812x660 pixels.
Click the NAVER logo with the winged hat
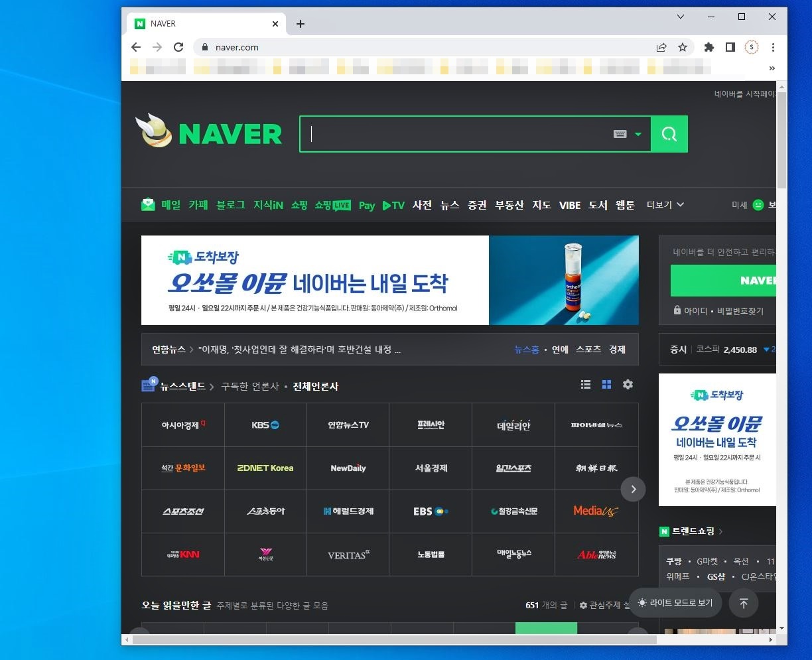click(209, 131)
